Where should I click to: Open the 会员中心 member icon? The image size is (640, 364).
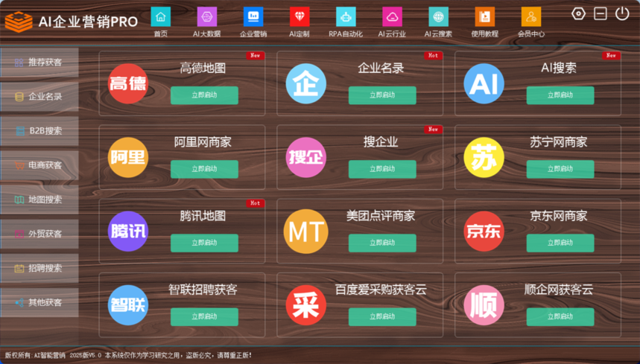tap(531, 16)
